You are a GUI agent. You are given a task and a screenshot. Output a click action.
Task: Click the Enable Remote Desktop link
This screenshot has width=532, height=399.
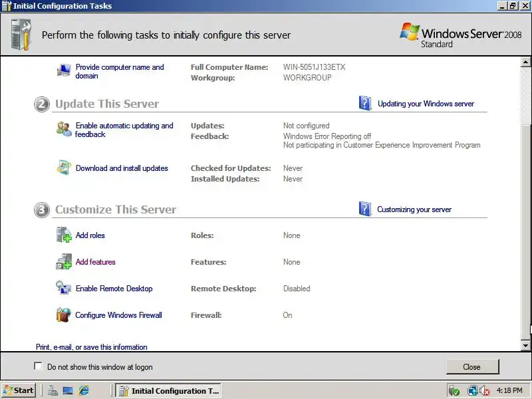click(x=114, y=289)
